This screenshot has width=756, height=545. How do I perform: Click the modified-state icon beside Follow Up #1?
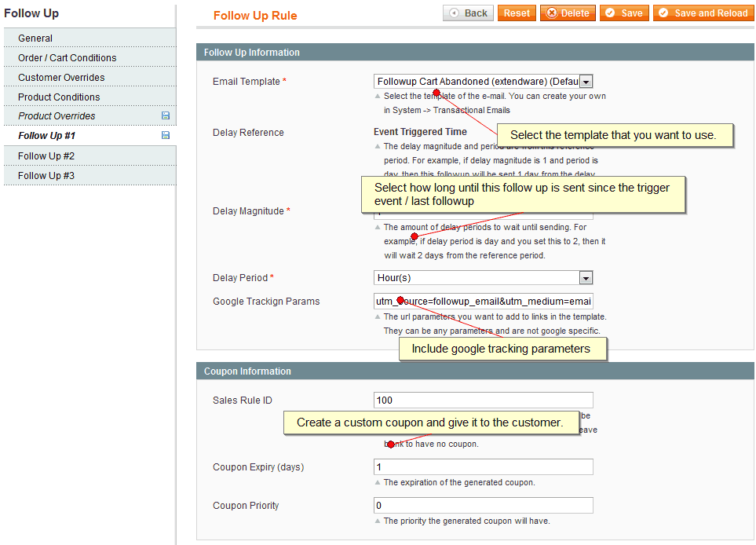(x=165, y=134)
